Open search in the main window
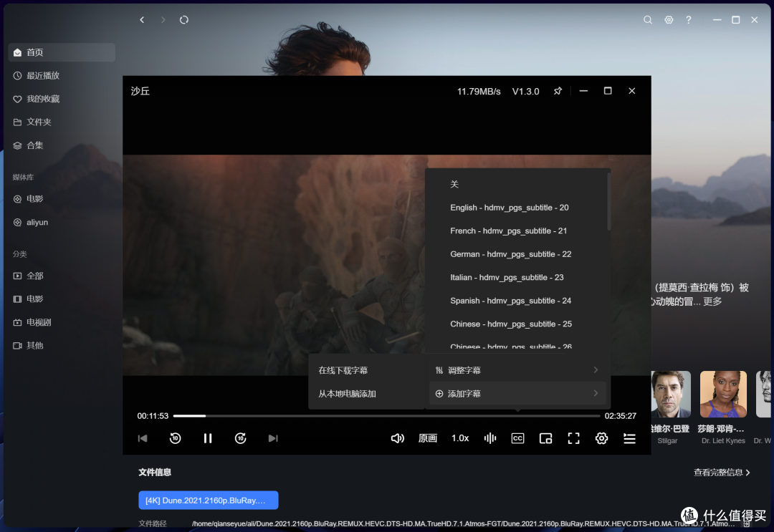This screenshot has height=532, width=774. tap(648, 20)
